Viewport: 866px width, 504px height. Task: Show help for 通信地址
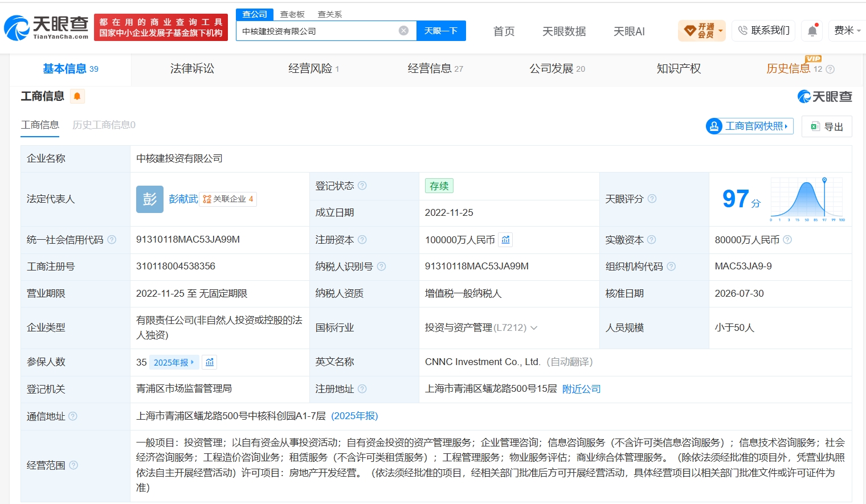pos(73,416)
